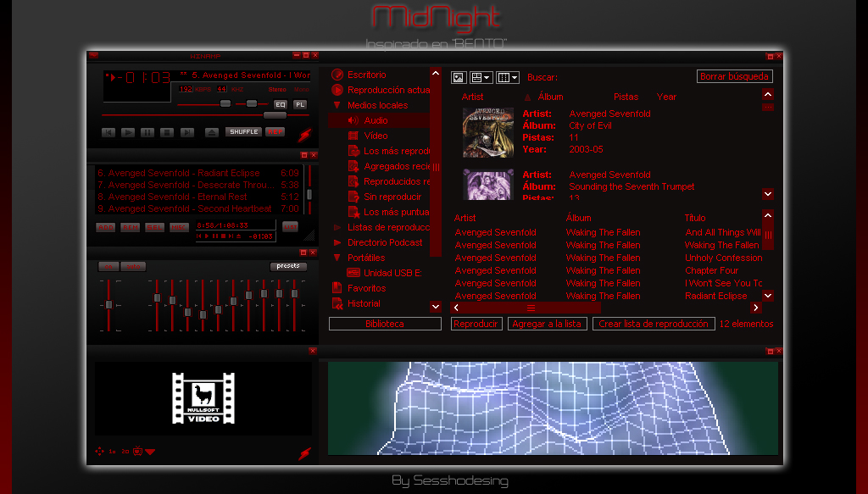Click the main player volume slider knob
This screenshot has height=494, width=868.
coord(225,103)
